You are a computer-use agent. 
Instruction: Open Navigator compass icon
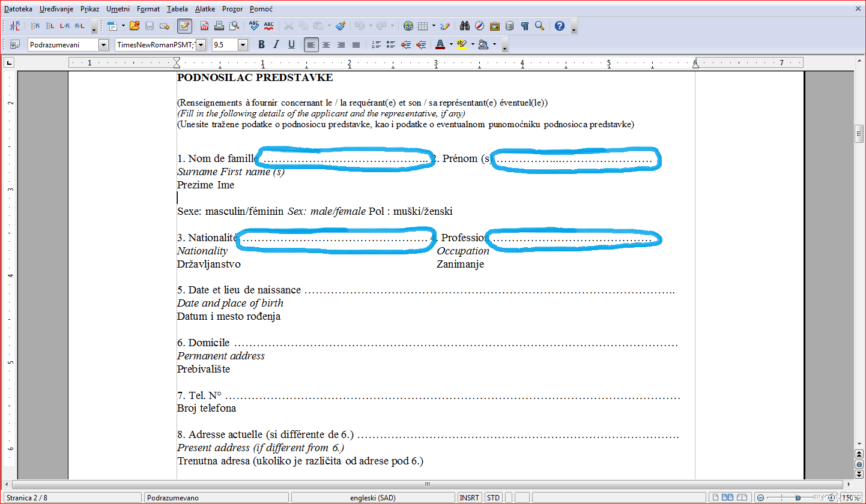click(479, 26)
